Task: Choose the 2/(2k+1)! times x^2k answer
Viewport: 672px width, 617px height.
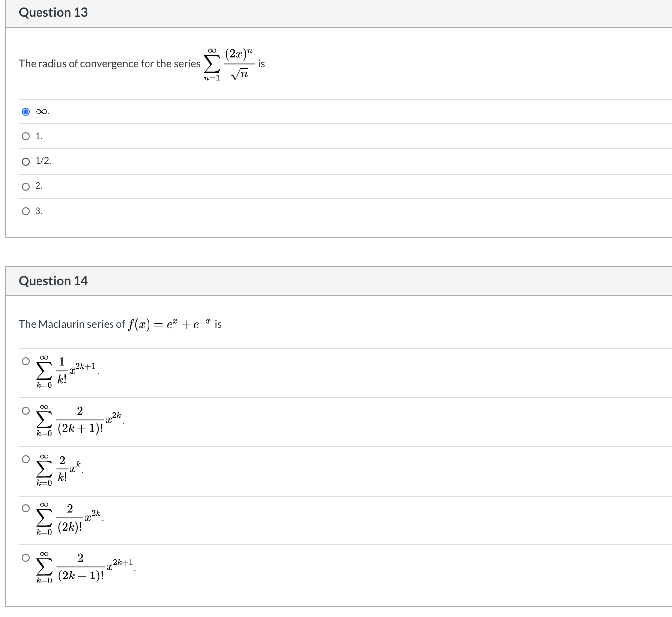Action: [x=26, y=410]
